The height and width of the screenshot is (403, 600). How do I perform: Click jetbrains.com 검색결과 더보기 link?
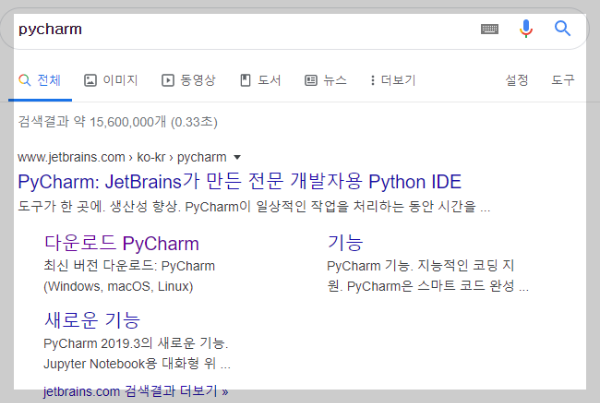135,392
